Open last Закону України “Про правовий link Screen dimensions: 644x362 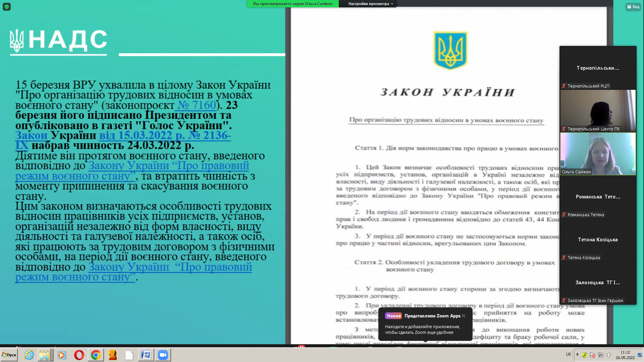[170, 267]
